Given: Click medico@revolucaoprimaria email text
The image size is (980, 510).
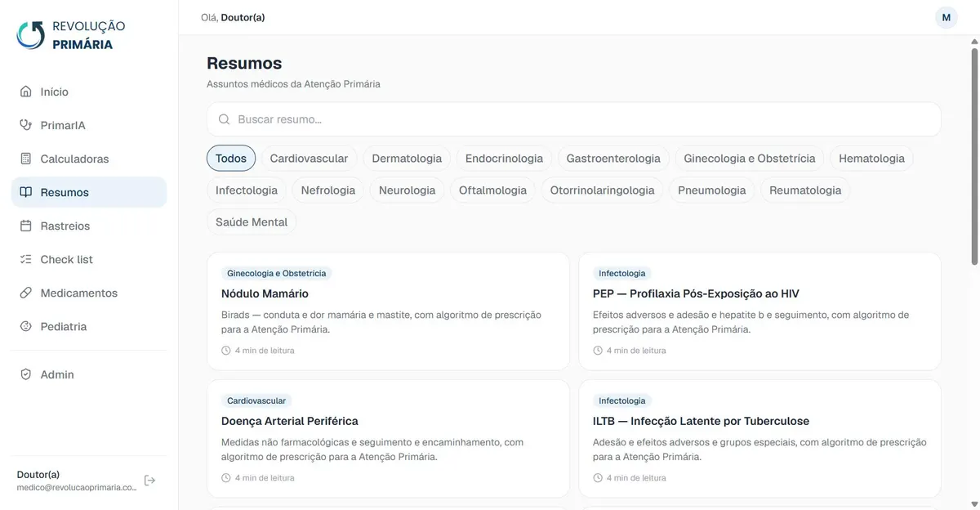Looking at the screenshot, I should 77,487.
